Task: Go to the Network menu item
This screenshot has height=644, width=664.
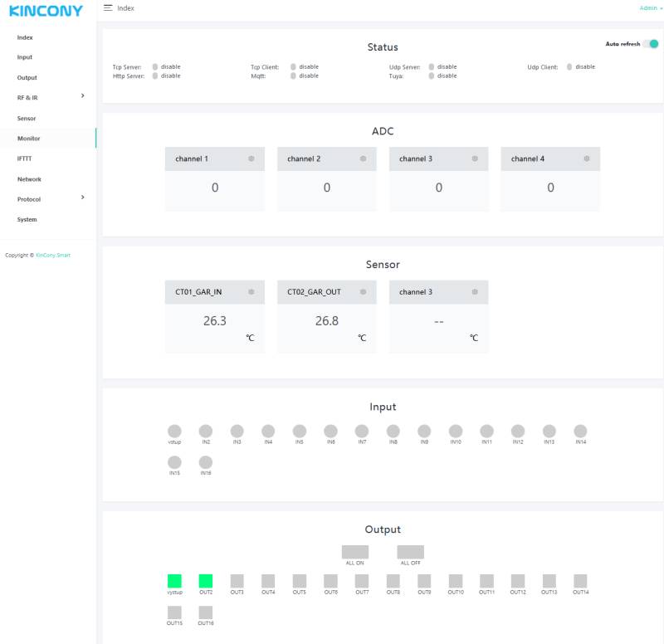Action: (29, 179)
